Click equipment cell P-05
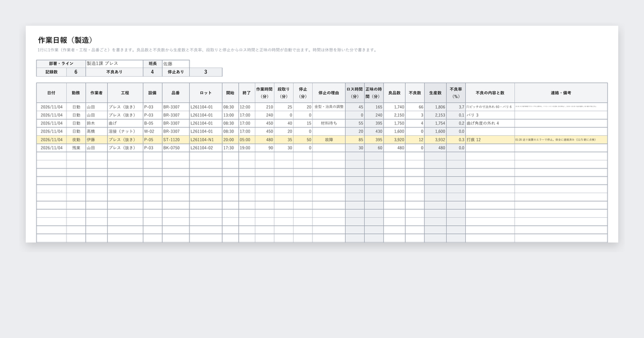This screenshot has width=644, height=338. (152, 139)
